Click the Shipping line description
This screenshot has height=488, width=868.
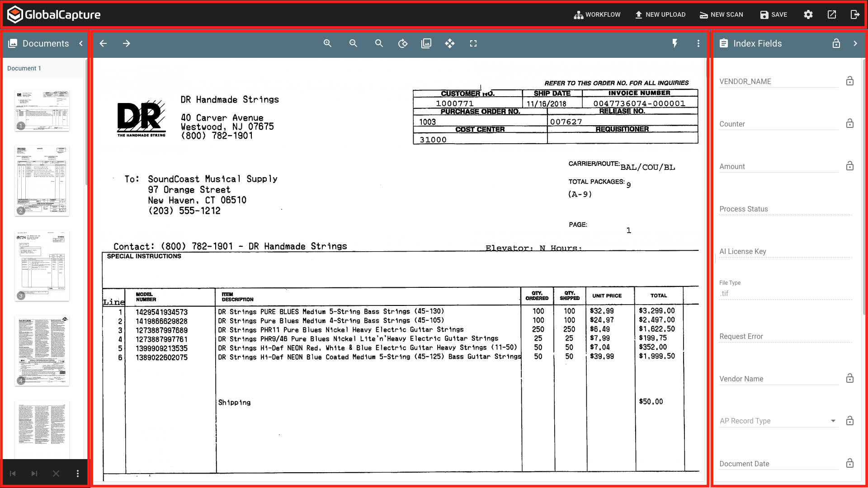234,403
